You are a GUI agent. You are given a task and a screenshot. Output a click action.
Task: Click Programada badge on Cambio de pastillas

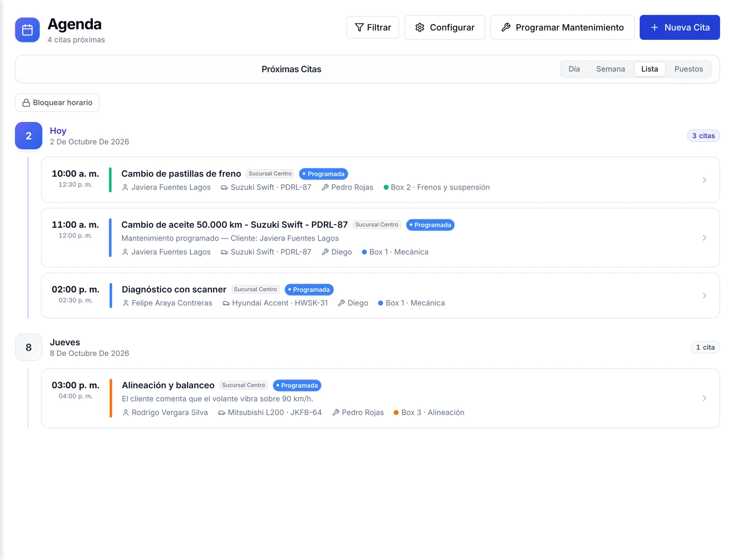click(323, 174)
